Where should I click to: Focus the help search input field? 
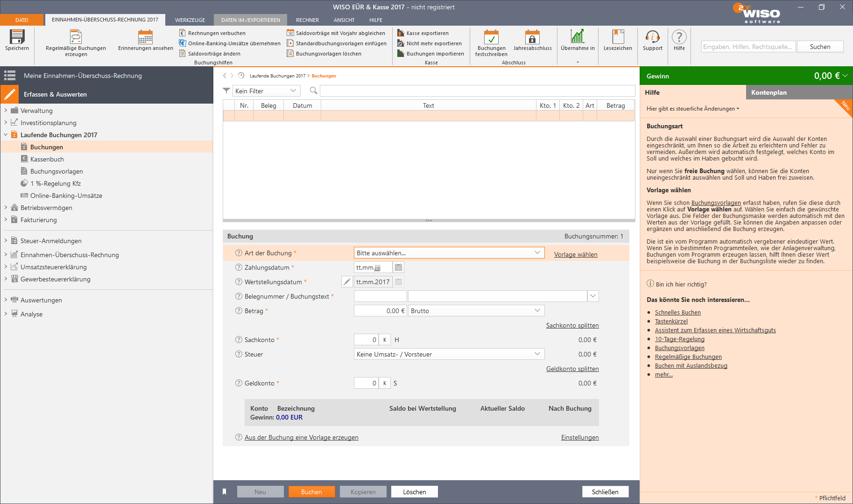(x=748, y=47)
